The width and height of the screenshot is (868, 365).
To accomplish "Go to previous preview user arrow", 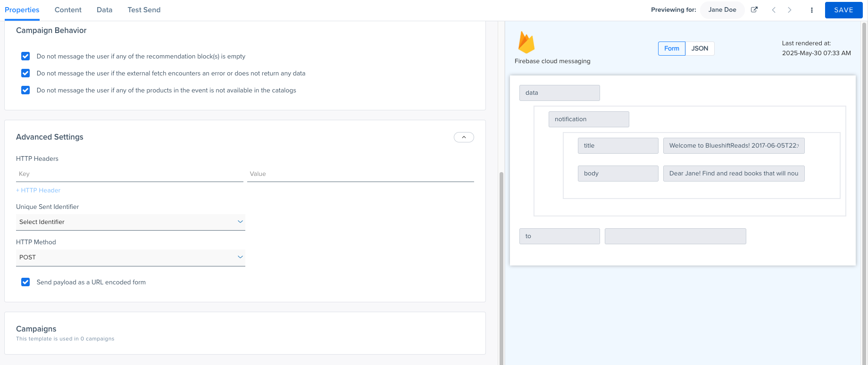I will [774, 10].
